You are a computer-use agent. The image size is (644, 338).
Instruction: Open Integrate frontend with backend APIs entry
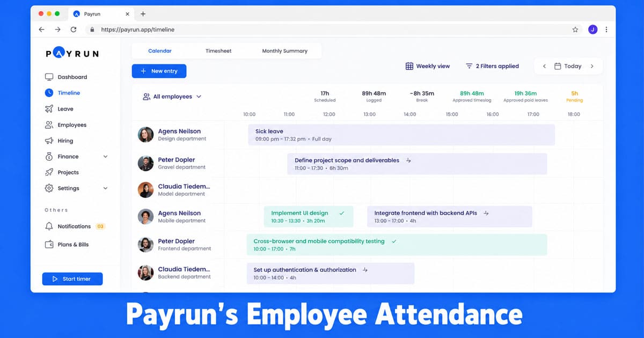[x=450, y=216]
